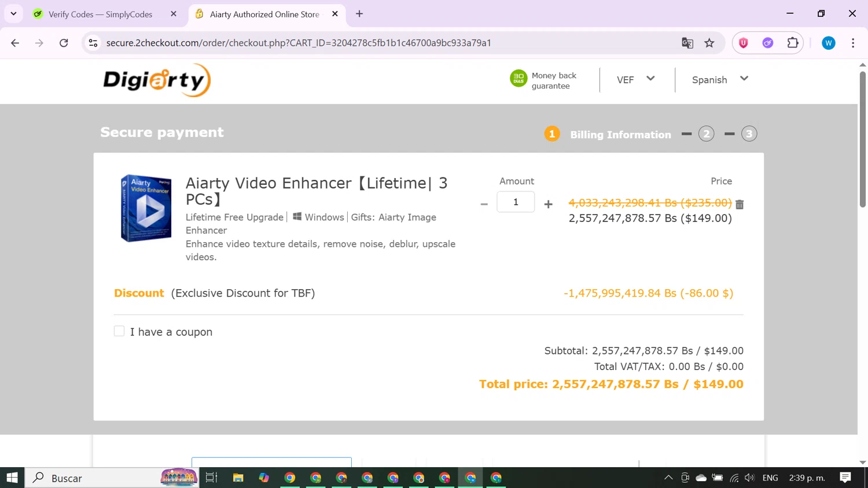The width and height of the screenshot is (868, 488).
Task: Increase product amount with the plus button
Action: [x=548, y=204]
